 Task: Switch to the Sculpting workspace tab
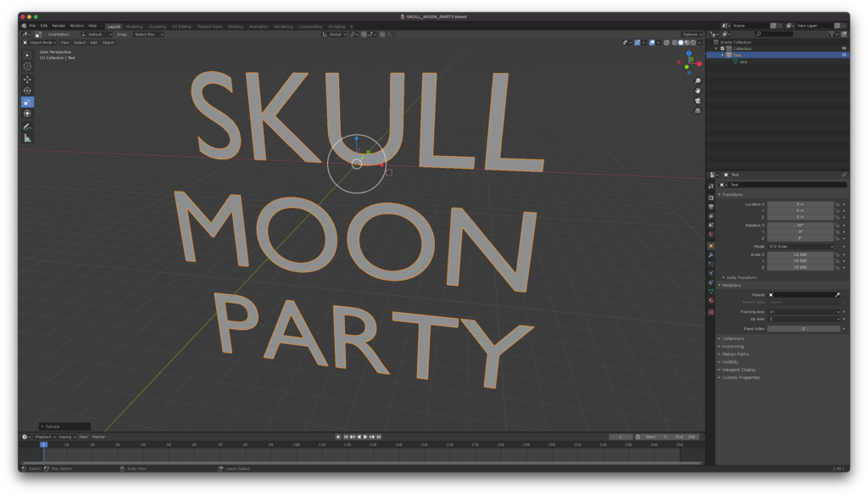pos(158,26)
